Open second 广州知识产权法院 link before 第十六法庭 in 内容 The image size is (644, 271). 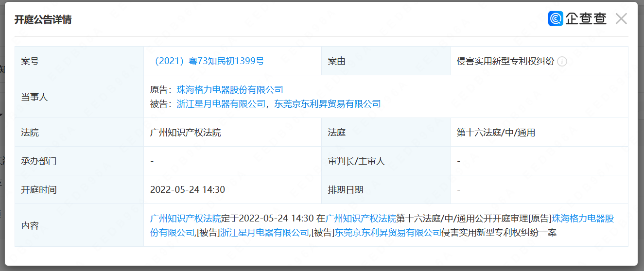tap(361, 219)
